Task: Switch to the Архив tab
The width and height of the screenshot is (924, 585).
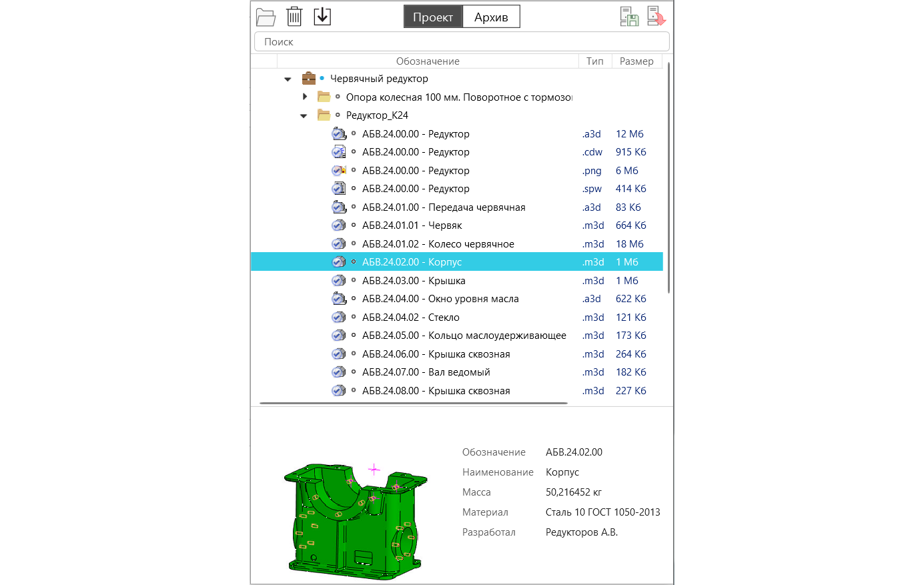Action: point(491,17)
